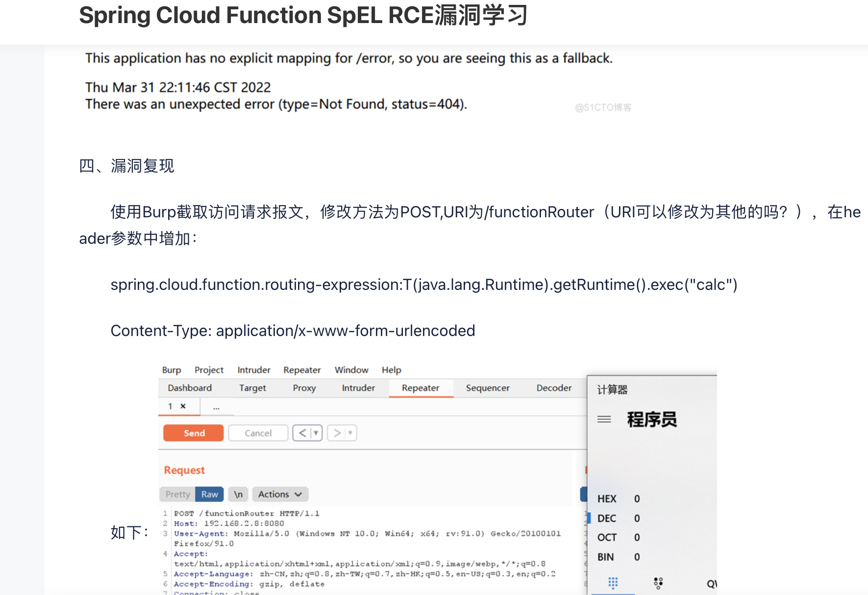Screen dimensions: 868x595
Task: Click the spring.cloud.function.routing-expression payload text
Action: coord(424,285)
